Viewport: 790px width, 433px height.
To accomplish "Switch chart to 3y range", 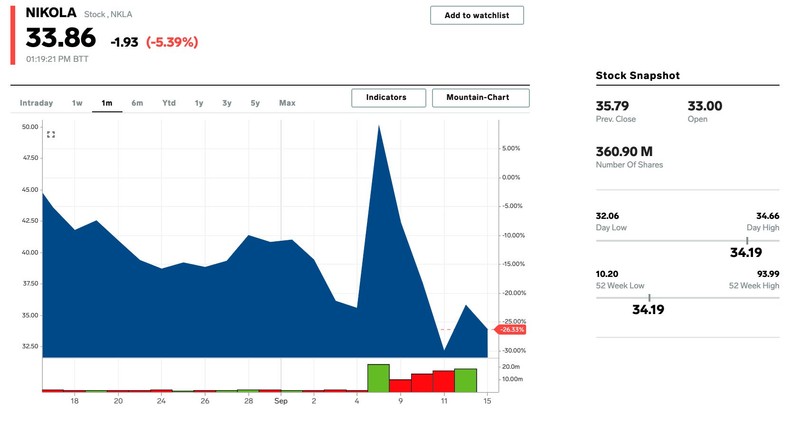I will click(x=227, y=103).
